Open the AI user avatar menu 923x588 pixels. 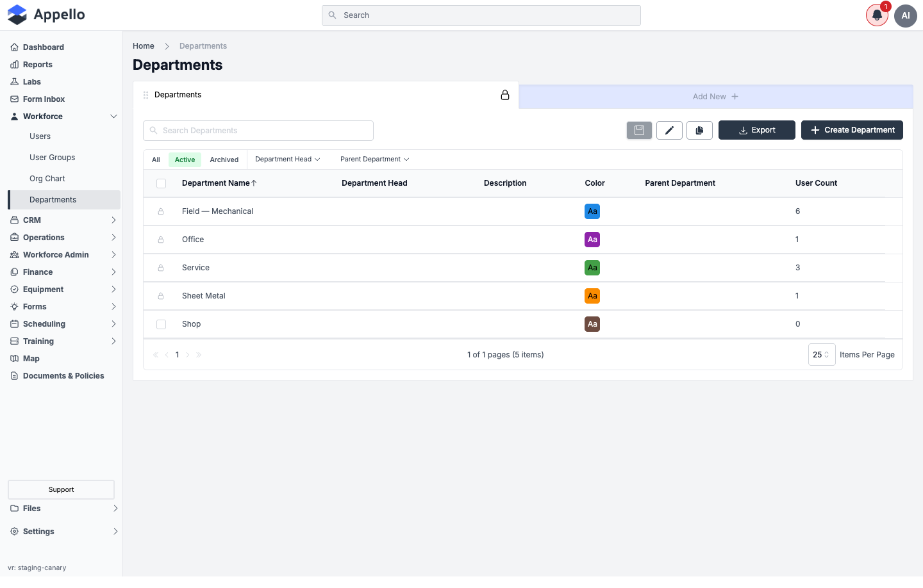[906, 15]
